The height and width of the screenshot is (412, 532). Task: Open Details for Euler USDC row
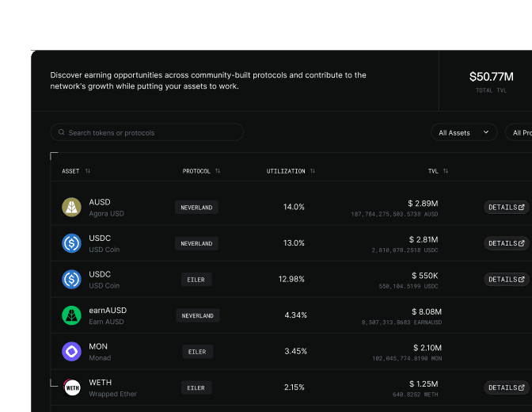coord(506,279)
